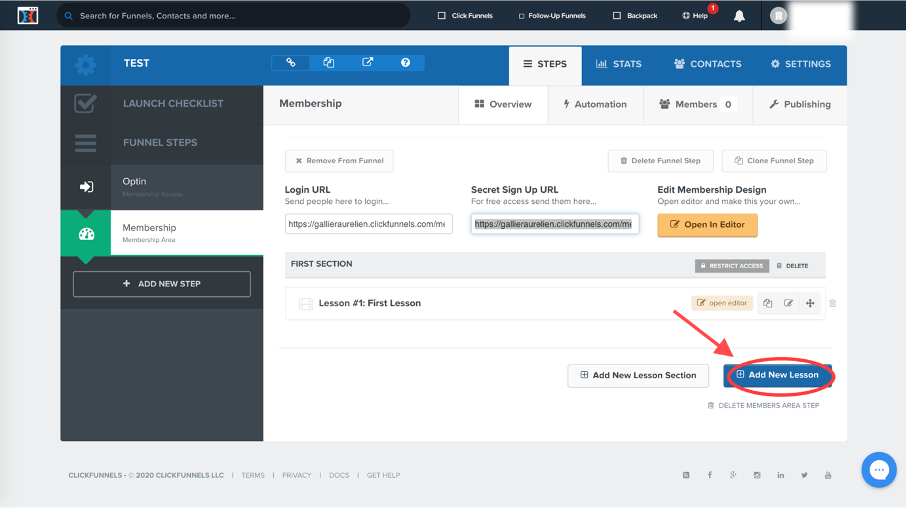Click Delete Funnel Step button

tap(660, 161)
